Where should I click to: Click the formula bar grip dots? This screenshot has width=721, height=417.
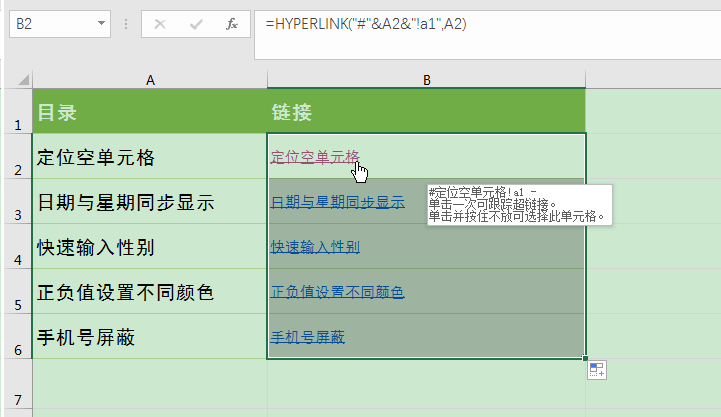[126, 24]
